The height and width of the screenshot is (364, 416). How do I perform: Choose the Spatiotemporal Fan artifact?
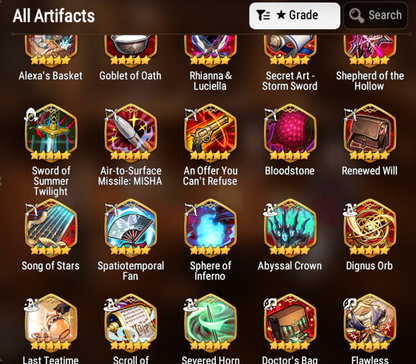(131, 228)
